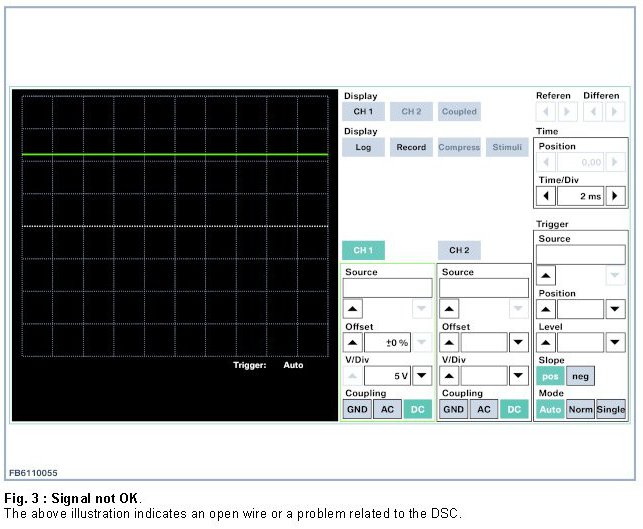Screen dimensions: 643x529
Task: Click the Time/Div 2 ms value field
Action: pos(581,196)
